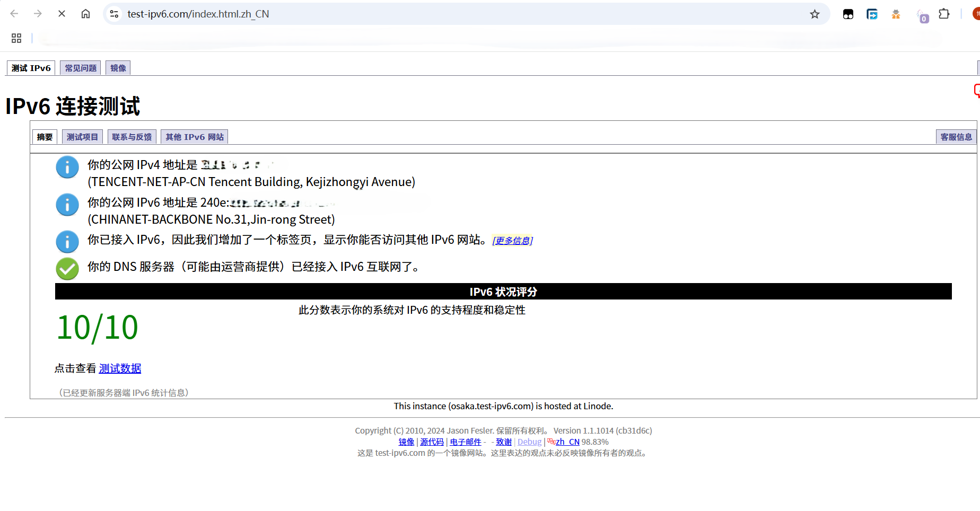980x511 pixels.
Task: Click the 10/10 score
Action: (x=98, y=328)
